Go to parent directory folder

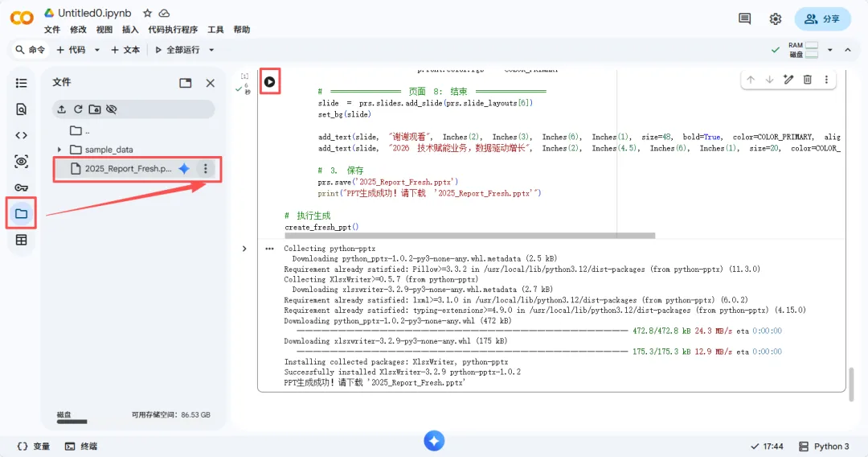pyautogui.click(x=80, y=130)
